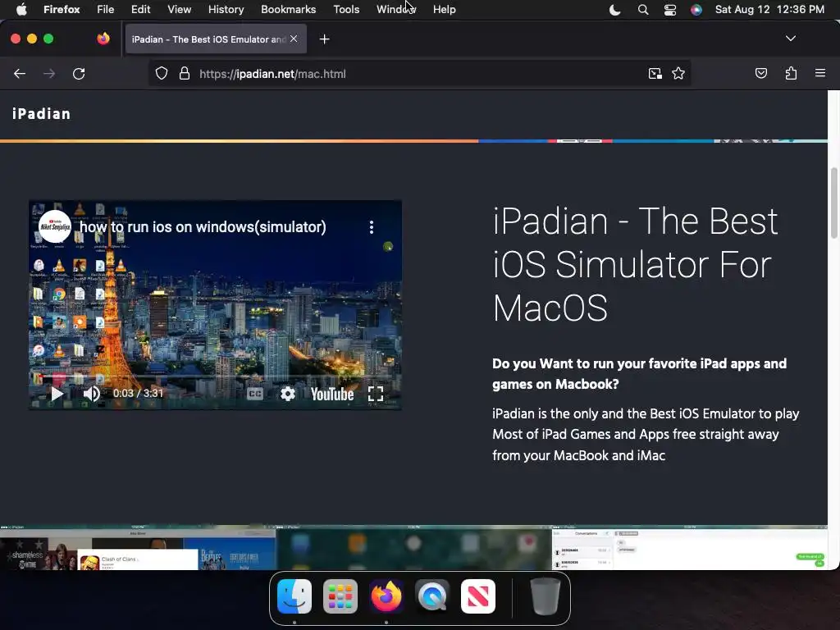The image size is (840, 630).
Task: Click the Firefox View icon in tab bar
Action: (x=103, y=39)
